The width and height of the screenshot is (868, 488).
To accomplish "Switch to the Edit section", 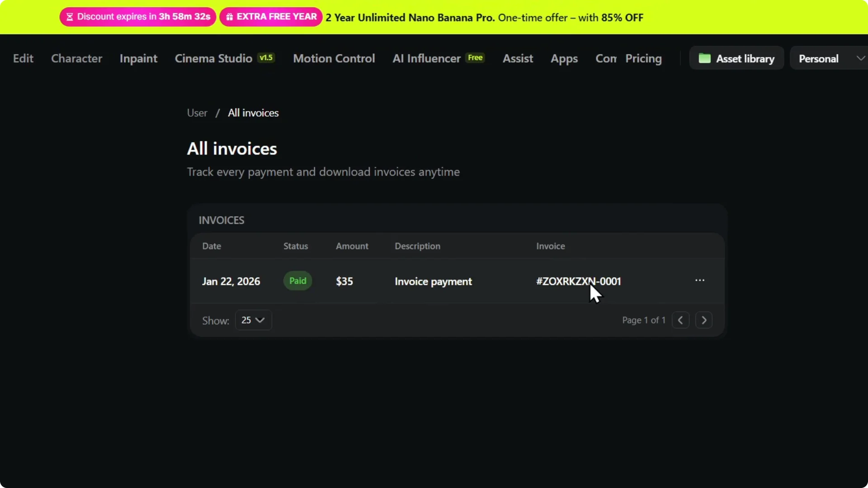I will click(x=23, y=58).
